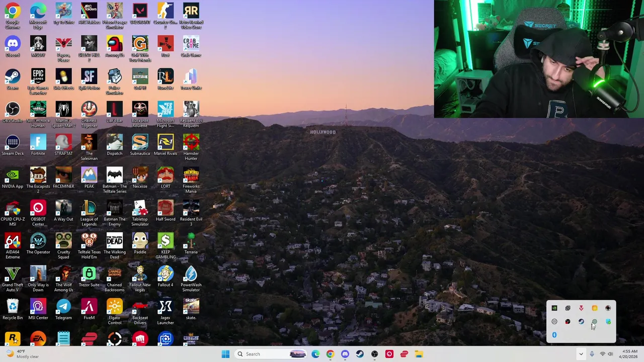
Task: Click the Golf With Your Friends icon
Action: (x=140, y=49)
